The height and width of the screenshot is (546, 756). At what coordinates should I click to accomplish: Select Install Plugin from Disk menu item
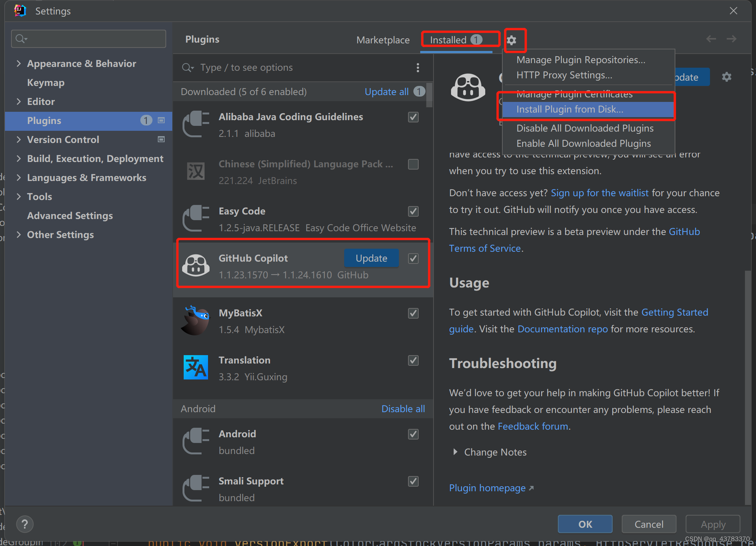pos(569,110)
